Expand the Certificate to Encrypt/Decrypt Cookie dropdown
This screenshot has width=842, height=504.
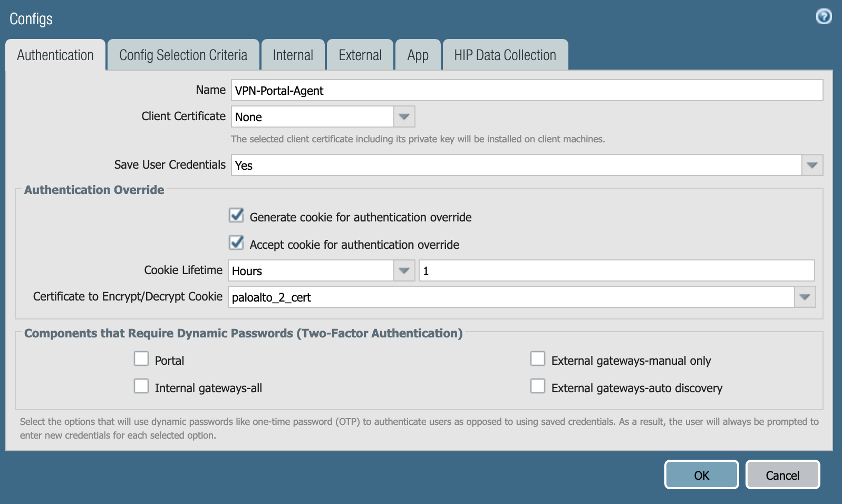tap(805, 297)
